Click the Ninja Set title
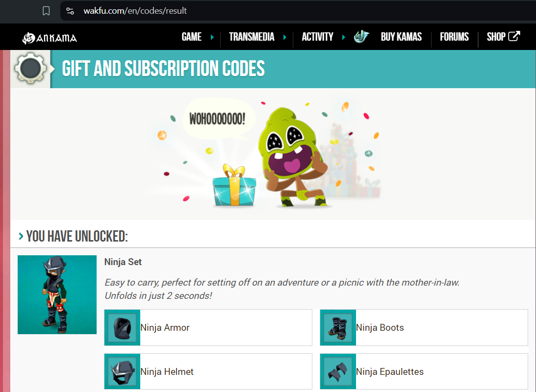Screen dimensions: 536x392 coord(123,262)
